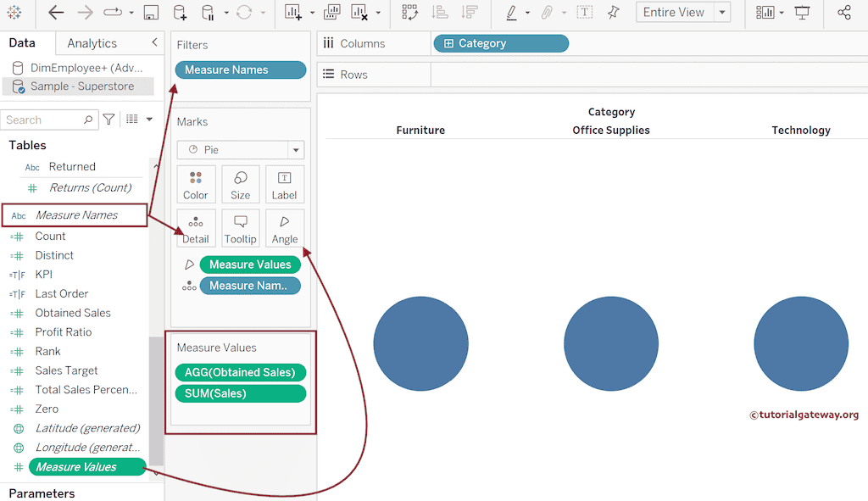This screenshot has width=868, height=501.
Task: Collapse the data pane with chevron
Action: tap(154, 42)
